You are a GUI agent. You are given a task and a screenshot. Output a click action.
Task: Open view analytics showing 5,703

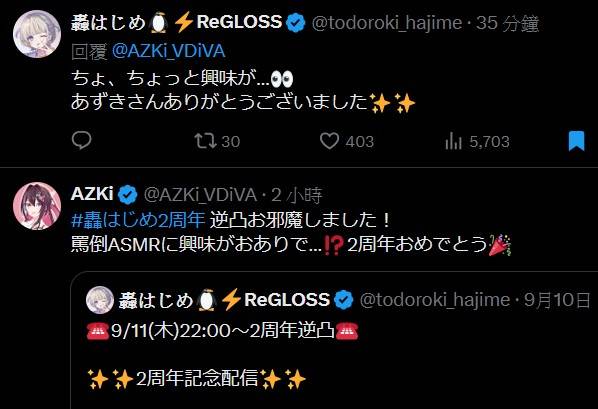[x=477, y=142]
